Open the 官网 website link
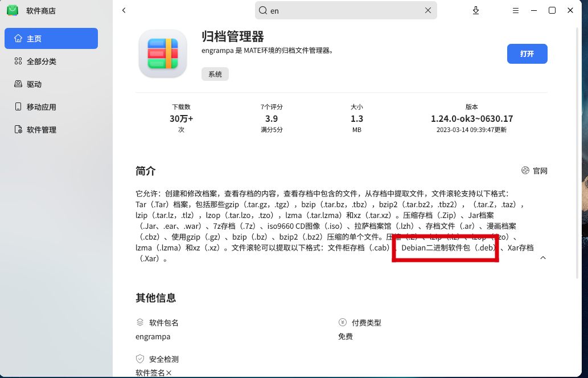Image resolution: width=588 pixels, height=378 pixels. tap(534, 171)
